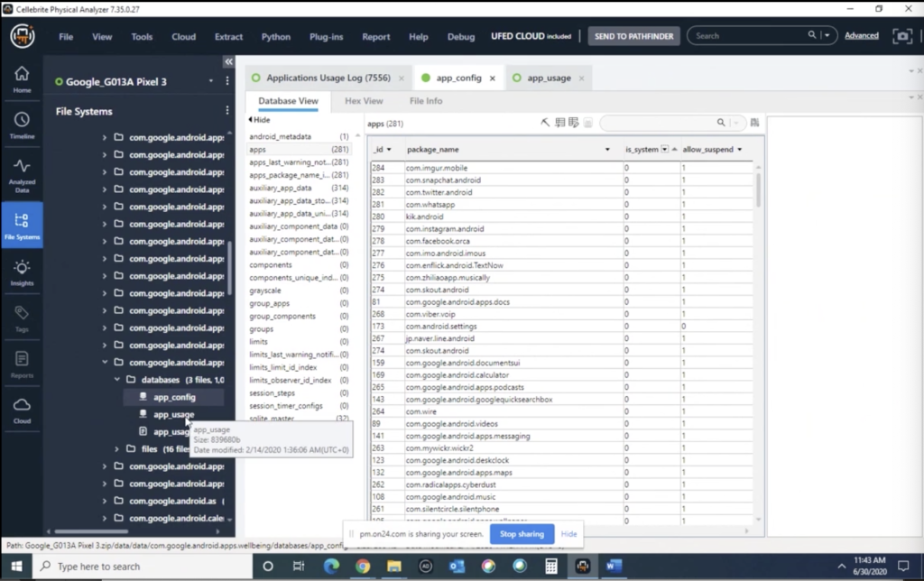The image size is (924, 581).
Task: Click the screenshot capture icon in header
Action: click(x=901, y=36)
